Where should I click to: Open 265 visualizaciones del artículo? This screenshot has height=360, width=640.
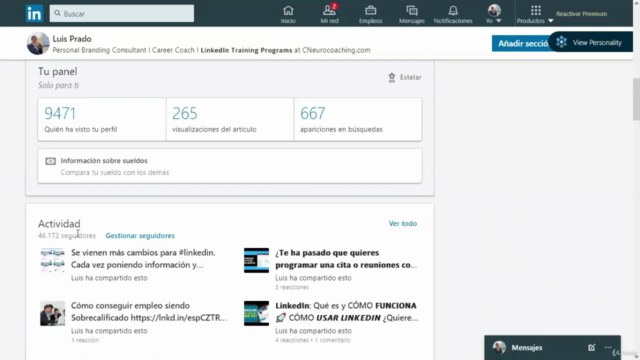point(230,119)
